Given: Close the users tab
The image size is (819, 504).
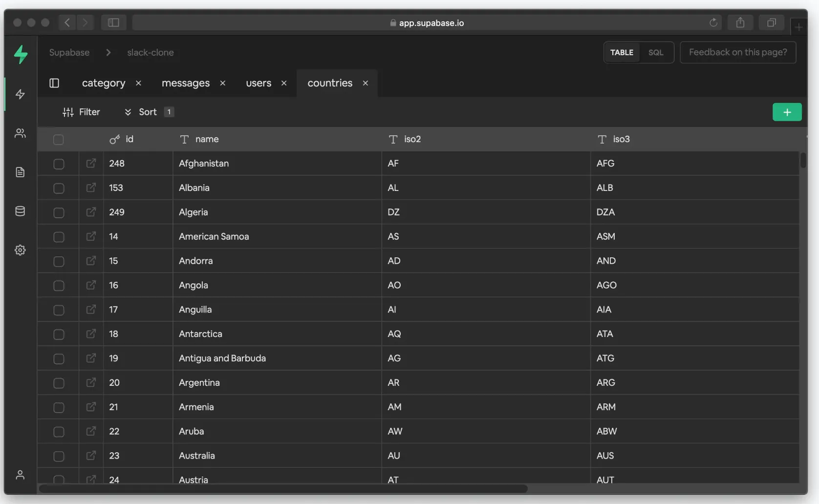Looking at the screenshot, I should click(284, 83).
